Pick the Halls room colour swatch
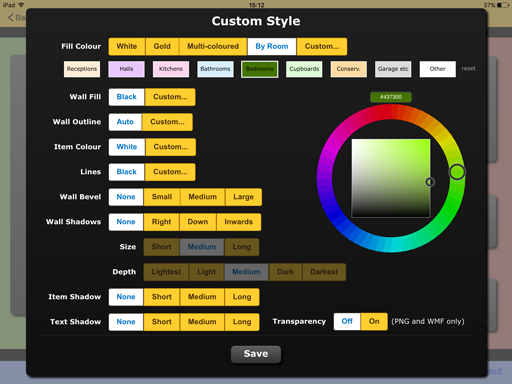The image size is (512, 384). (126, 69)
